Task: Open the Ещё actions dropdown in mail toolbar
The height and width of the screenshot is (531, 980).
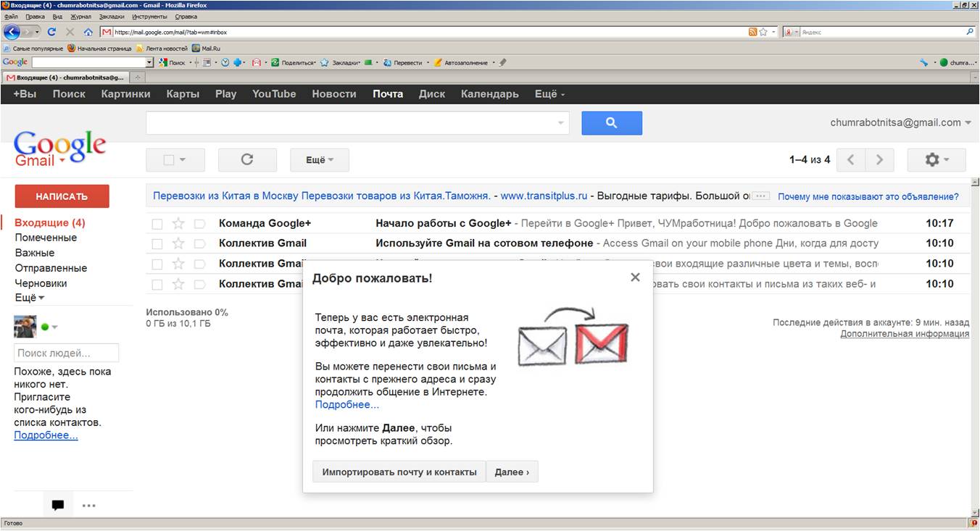Action: coord(320,160)
